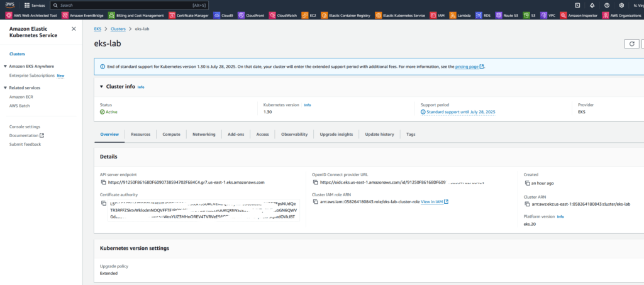The width and height of the screenshot is (644, 285).
Task: Open the settings gear icon
Action: [621, 5]
